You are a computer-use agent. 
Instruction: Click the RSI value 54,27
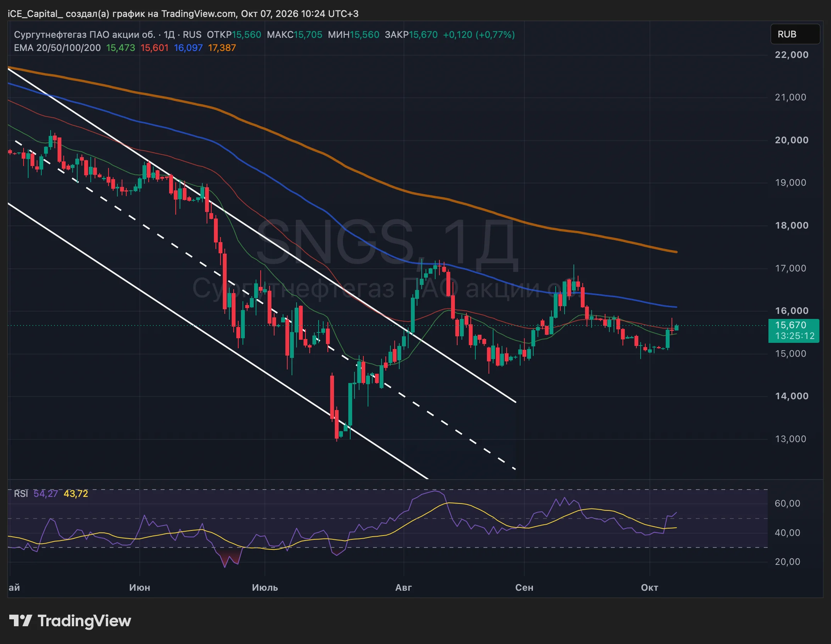[46, 494]
